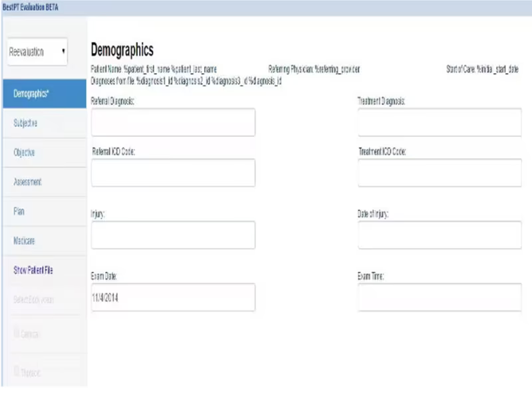Open the Reevaluation dropdown
The width and height of the screenshot is (532, 399).
(x=37, y=52)
